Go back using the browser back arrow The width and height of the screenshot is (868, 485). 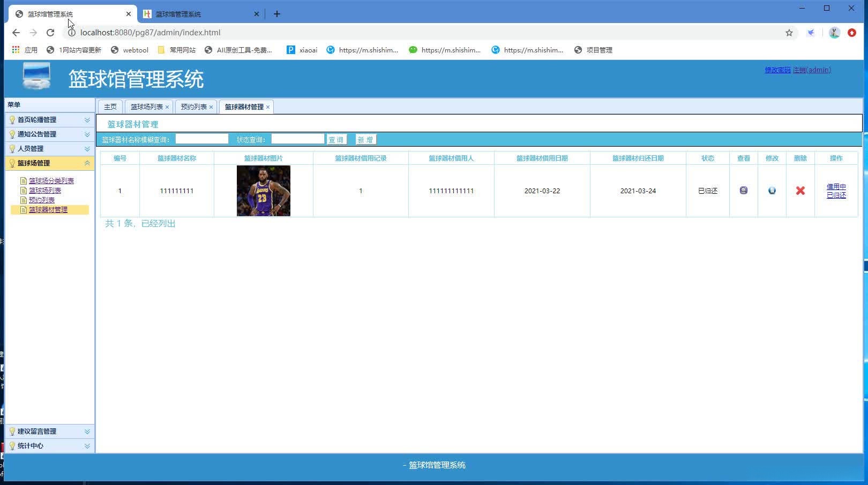(16, 33)
